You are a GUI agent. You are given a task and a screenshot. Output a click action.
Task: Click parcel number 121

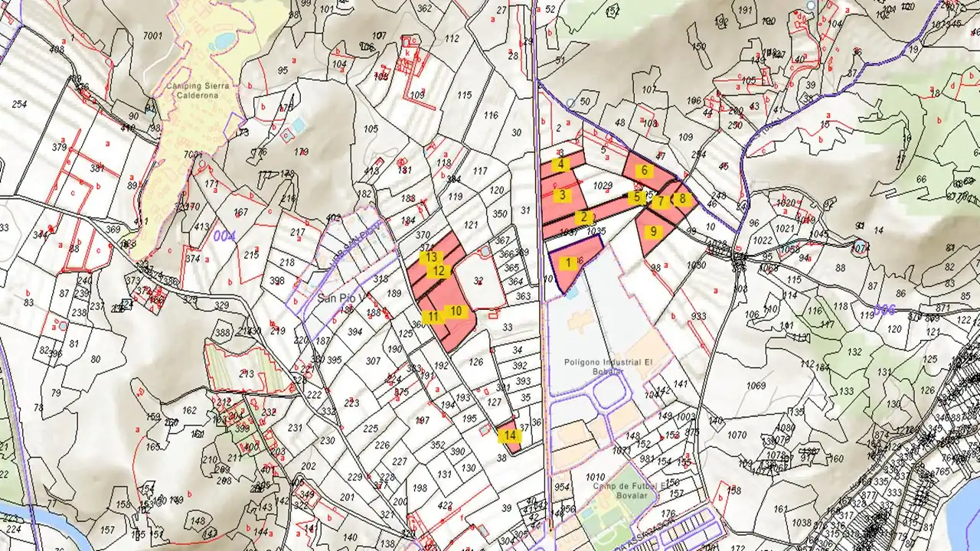coord(471,225)
